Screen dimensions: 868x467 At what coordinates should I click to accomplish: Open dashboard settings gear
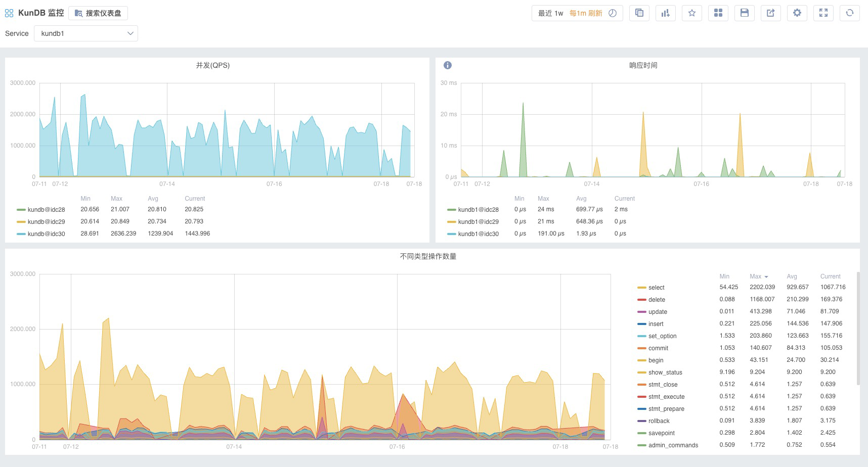pyautogui.click(x=797, y=13)
